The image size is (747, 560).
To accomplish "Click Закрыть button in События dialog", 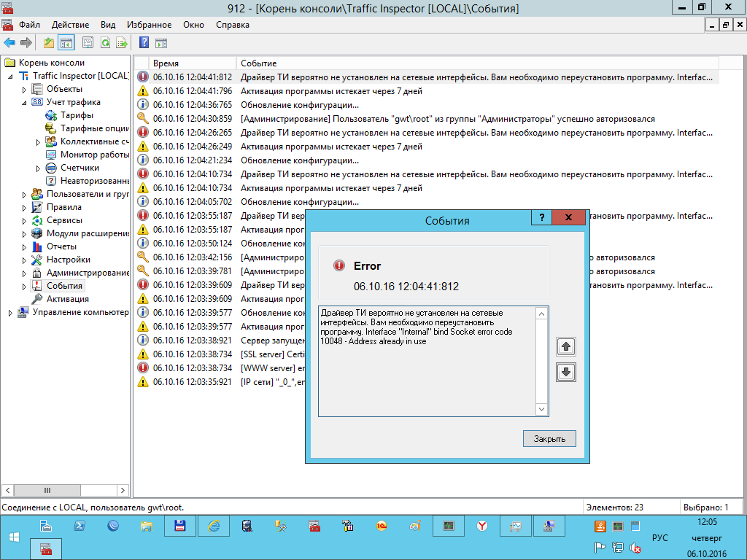I will coord(549,438).
